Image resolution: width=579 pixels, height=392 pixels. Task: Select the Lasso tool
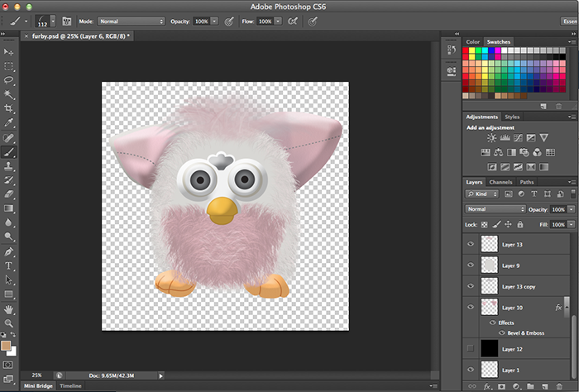click(8, 80)
